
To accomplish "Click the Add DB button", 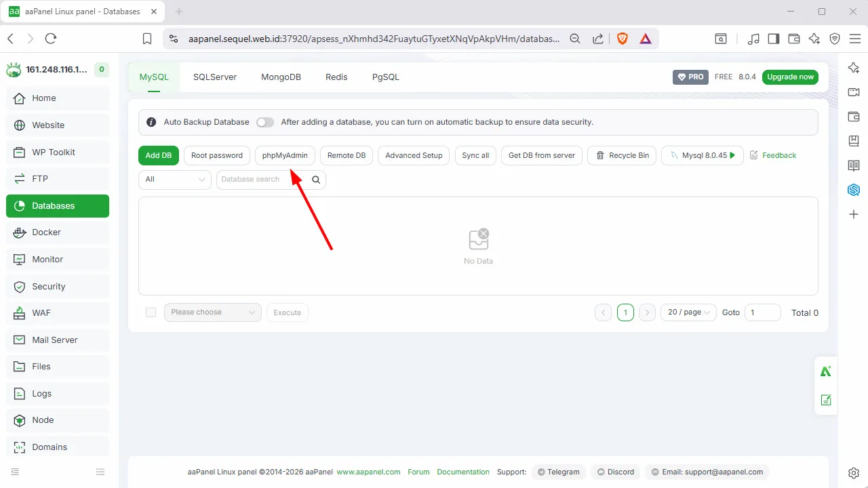I will pos(159,155).
